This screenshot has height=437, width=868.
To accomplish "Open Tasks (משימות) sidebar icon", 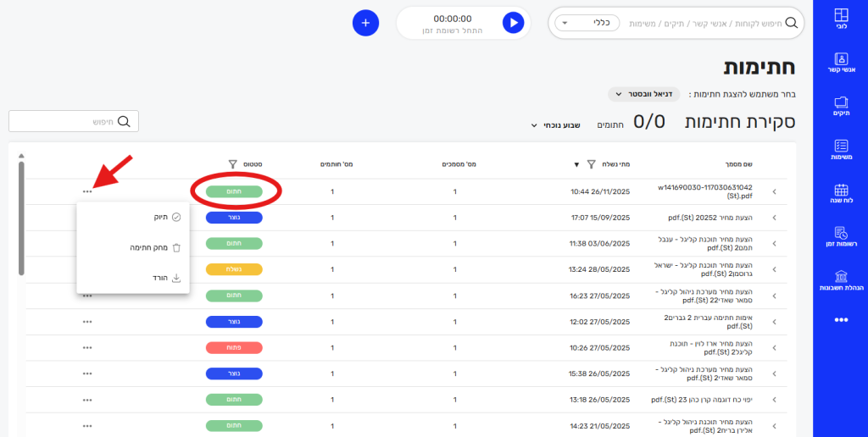I will click(x=840, y=151).
